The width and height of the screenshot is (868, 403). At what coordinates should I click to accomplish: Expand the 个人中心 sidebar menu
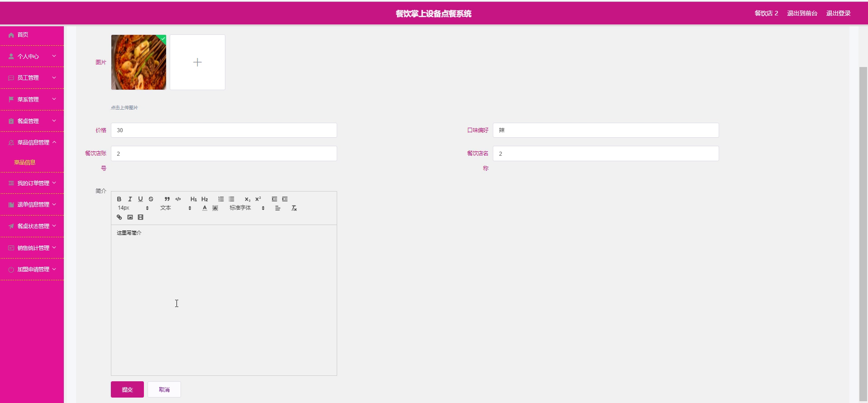click(x=32, y=57)
